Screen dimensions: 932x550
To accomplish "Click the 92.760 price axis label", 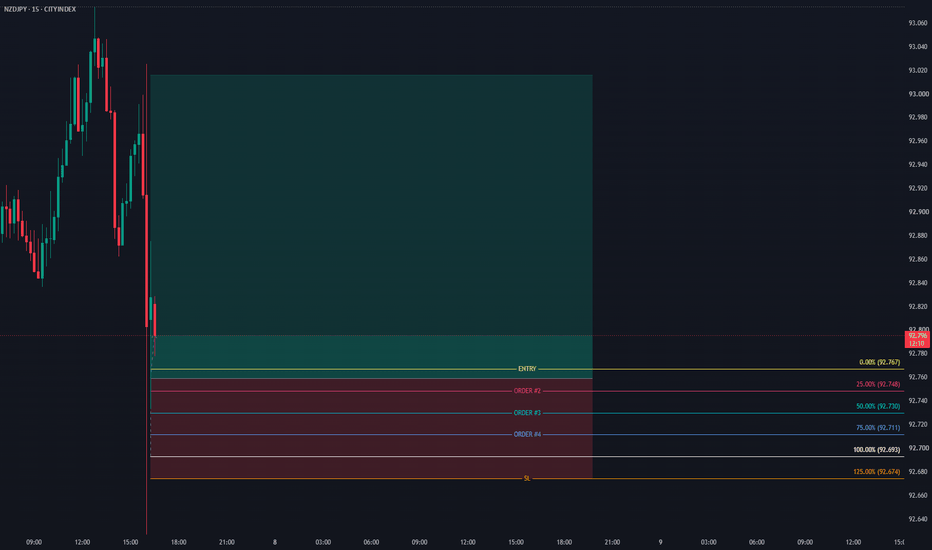I will [x=918, y=378].
